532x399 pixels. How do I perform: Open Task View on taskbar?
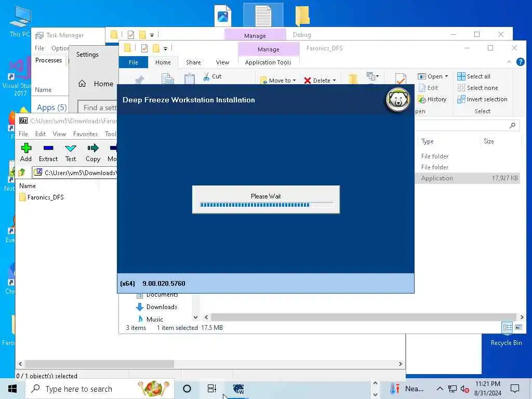pyautogui.click(x=212, y=389)
